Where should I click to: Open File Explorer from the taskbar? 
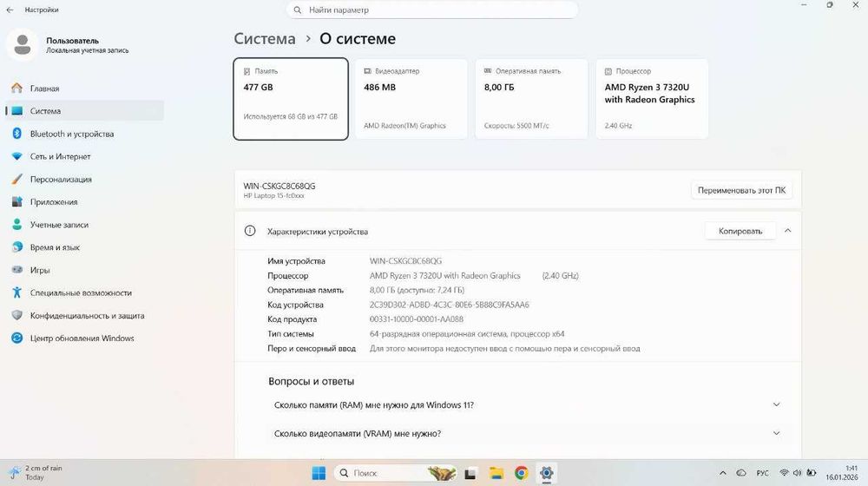[496, 473]
